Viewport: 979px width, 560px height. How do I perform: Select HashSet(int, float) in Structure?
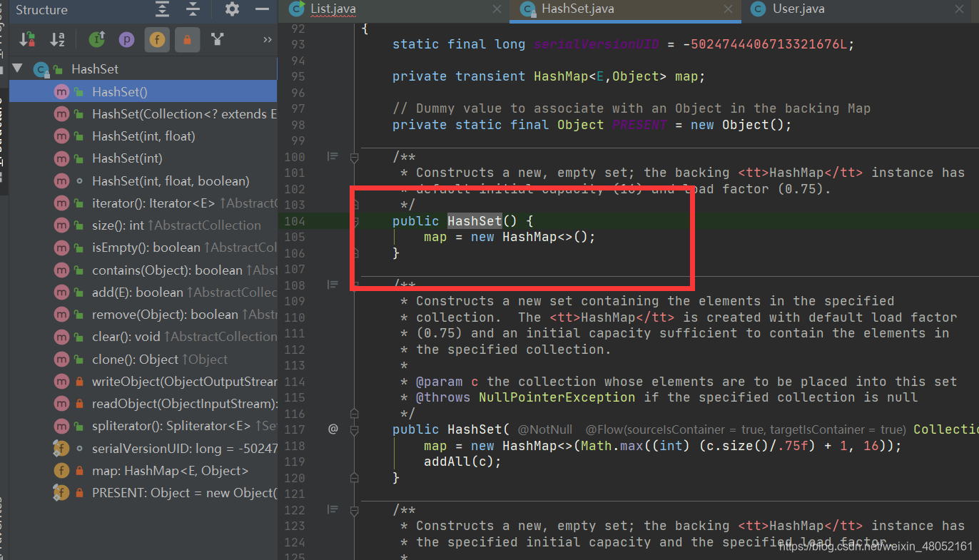click(143, 136)
